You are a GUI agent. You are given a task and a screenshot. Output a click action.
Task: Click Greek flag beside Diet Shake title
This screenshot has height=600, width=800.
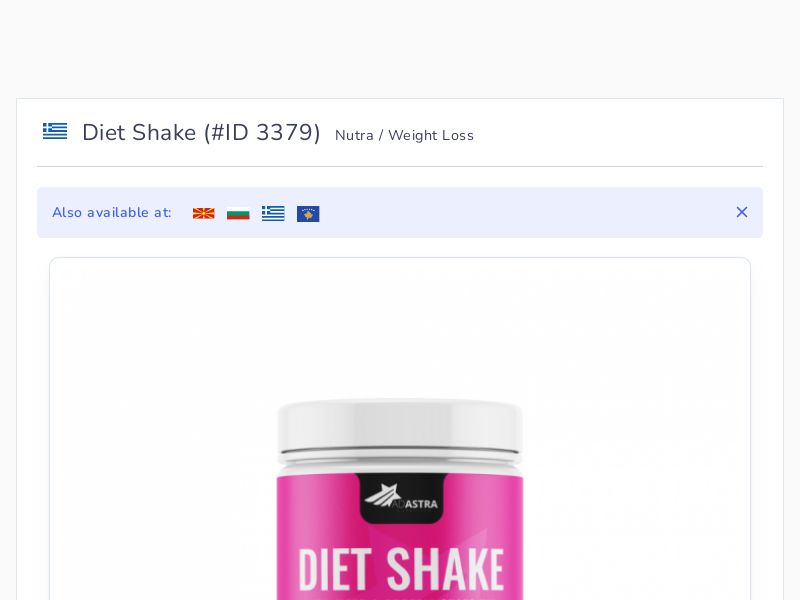coord(55,131)
